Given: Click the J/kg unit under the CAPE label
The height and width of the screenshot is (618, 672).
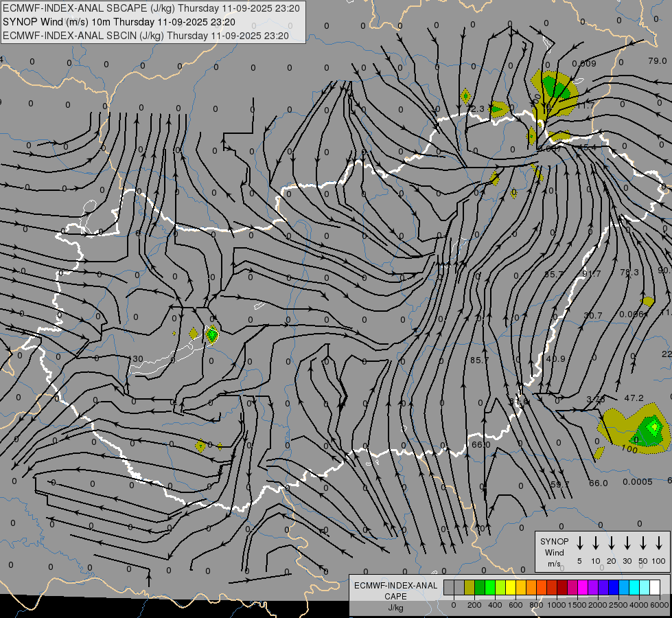Looking at the screenshot, I should pyautogui.click(x=395, y=608).
